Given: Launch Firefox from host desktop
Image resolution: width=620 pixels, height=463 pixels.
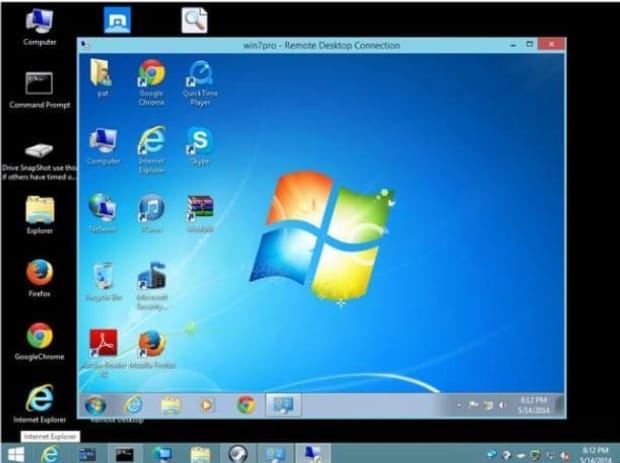Looking at the screenshot, I should pyautogui.click(x=40, y=278).
